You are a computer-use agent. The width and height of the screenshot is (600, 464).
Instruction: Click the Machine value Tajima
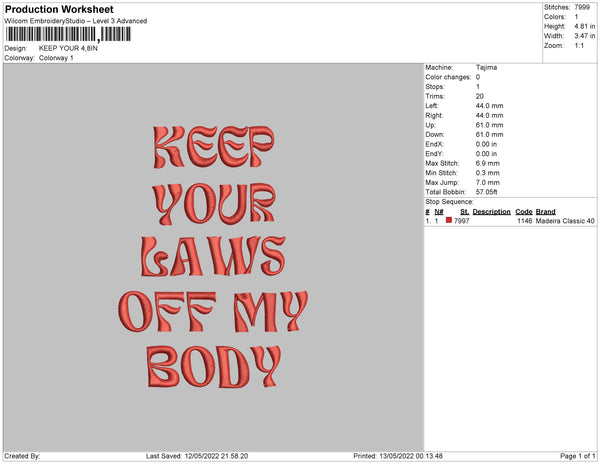click(x=486, y=68)
